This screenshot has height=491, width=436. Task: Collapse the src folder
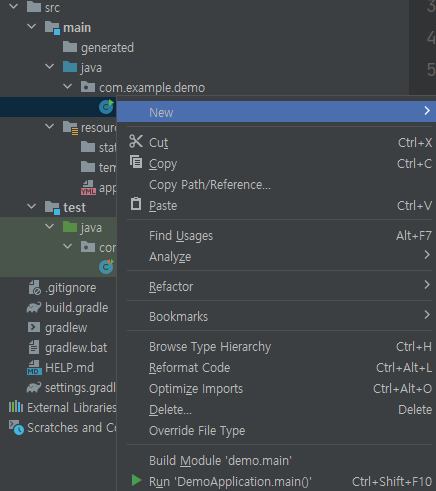[13, 6]
